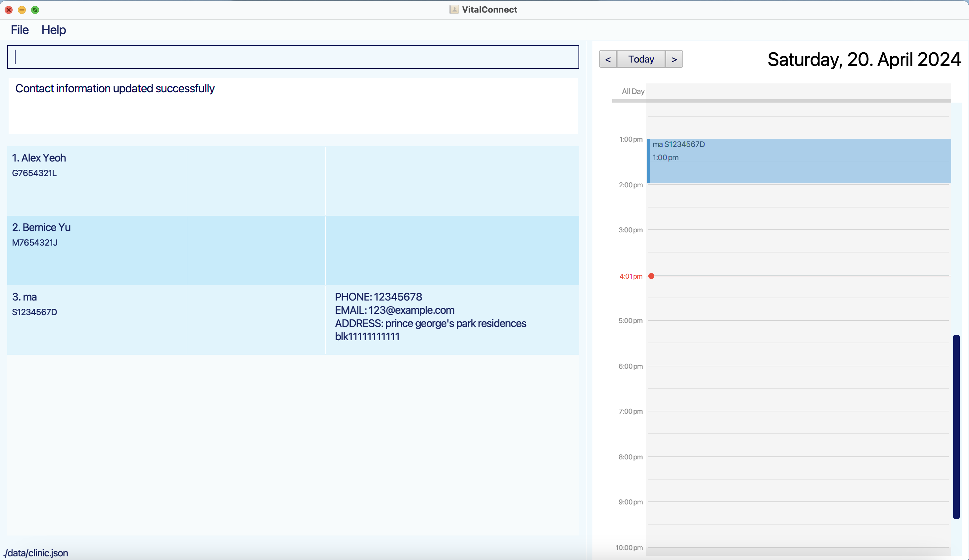This screenshot has height=560, width=969.
Task: Click the calendar vertical scrollbar thumb
Action: tap(956, 427)
